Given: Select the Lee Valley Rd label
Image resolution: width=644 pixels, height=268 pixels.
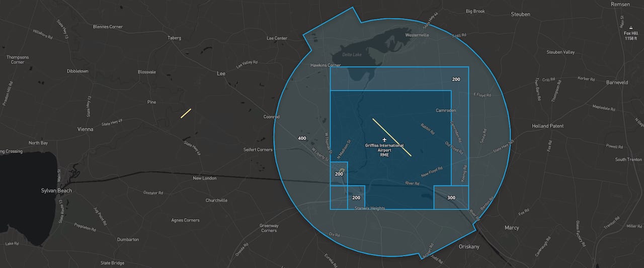Looking at the screenshot, I should pyautogui.click(x=247, y=64).
